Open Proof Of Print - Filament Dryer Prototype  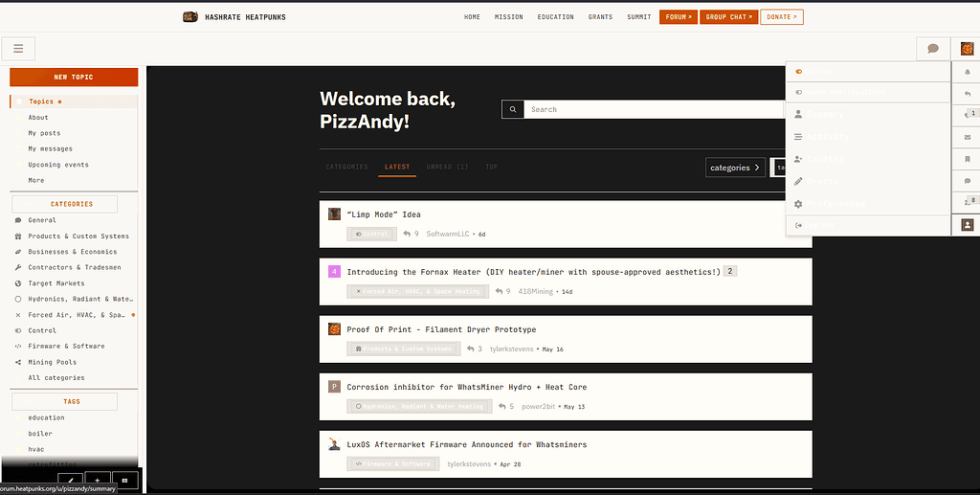tap(441, 329)
